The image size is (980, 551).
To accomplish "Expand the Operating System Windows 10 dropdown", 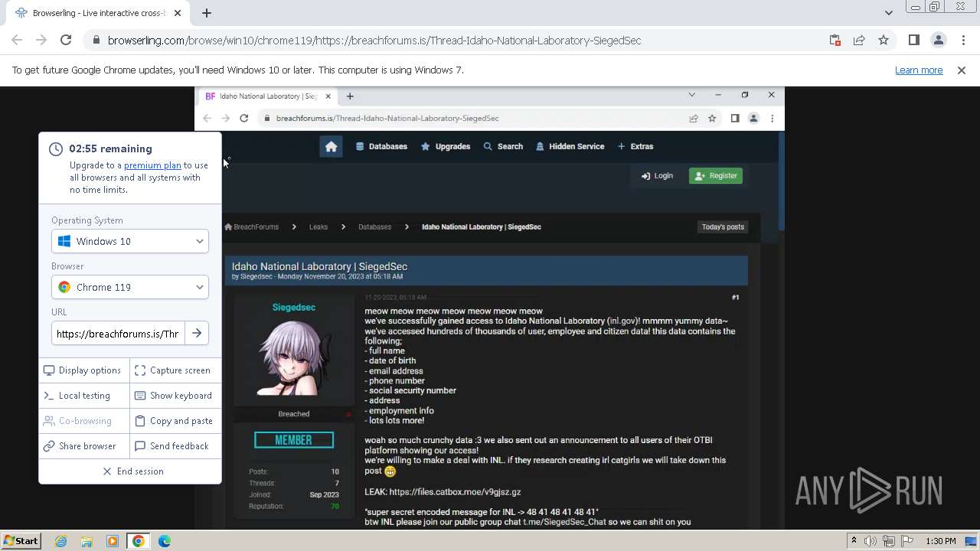I will (x=130, y=241).
